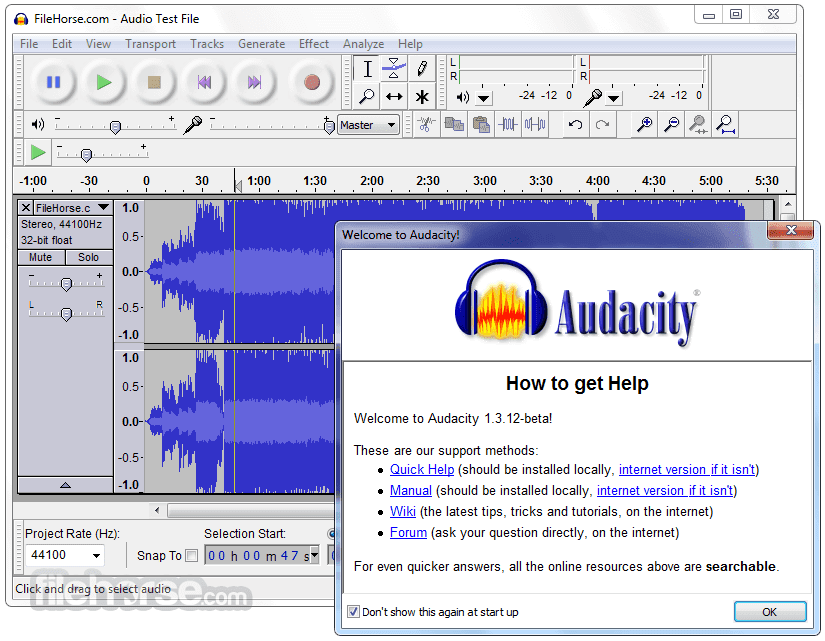Open the Generate menu
Screen dimensions: 825x641
(x=261, y=44)
